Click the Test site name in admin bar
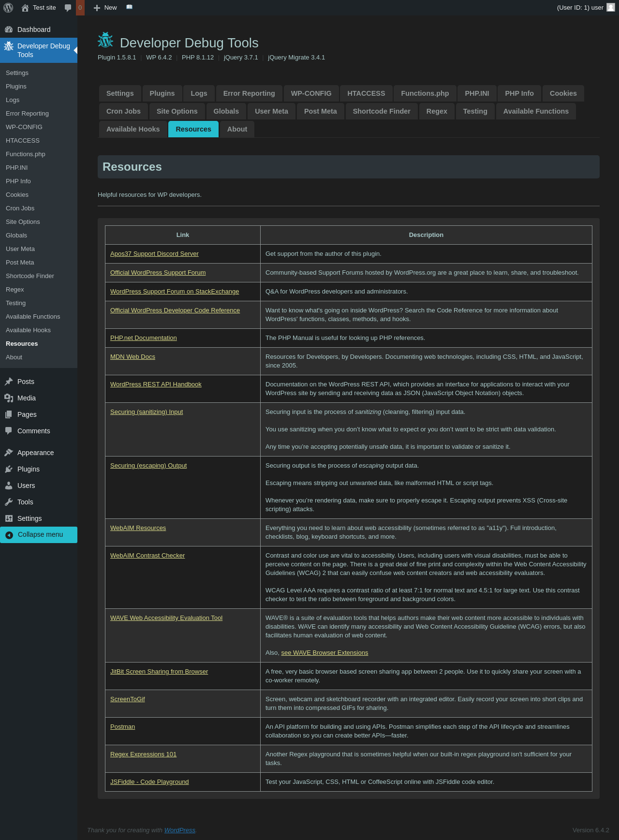Viewport: 619px width, 840px height. pos(44,8)
